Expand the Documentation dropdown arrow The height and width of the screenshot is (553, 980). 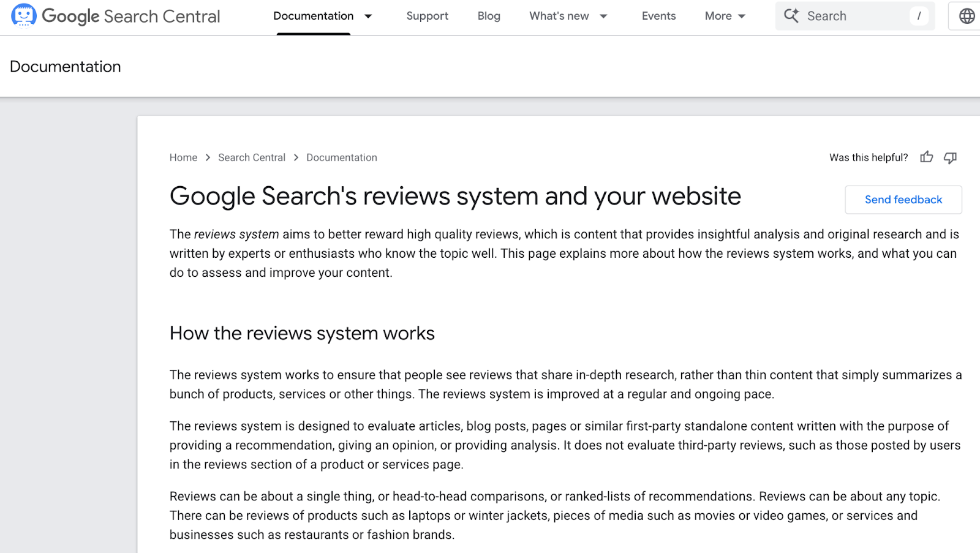click(368, 16)
